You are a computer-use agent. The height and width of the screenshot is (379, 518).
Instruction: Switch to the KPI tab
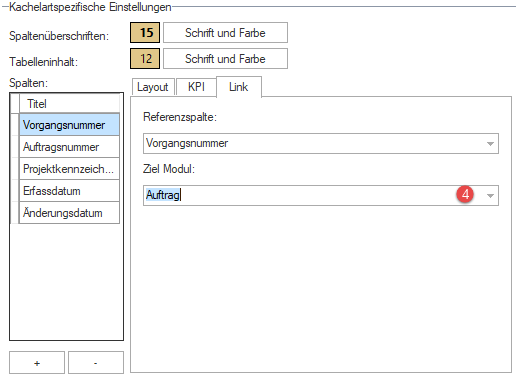[196, 87]
